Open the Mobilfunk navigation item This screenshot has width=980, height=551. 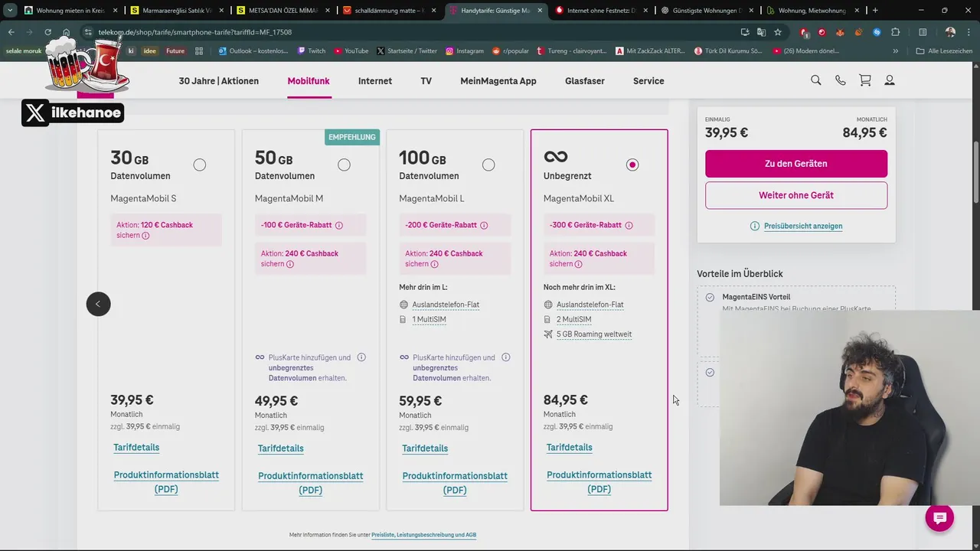[309, 80]
